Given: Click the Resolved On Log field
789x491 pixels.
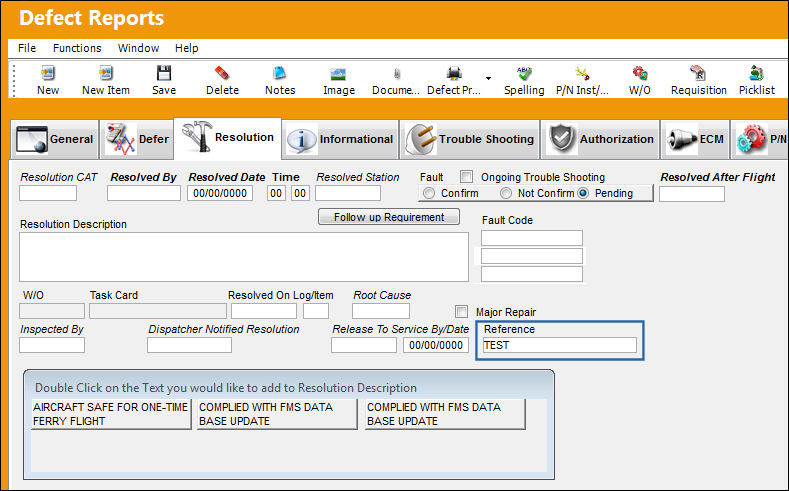Looking at the screenshot, I should tap(264, 311).
